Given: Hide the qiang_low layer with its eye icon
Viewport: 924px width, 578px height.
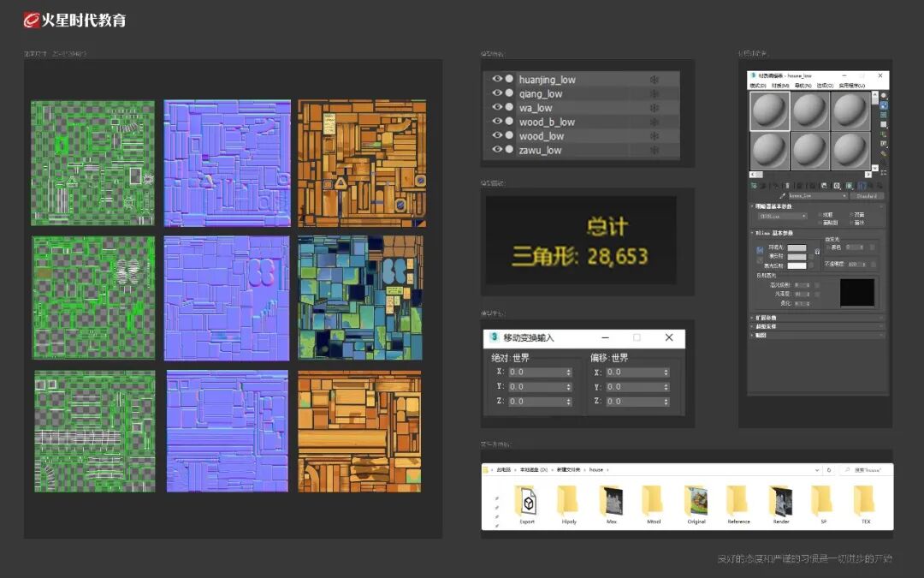Looking at the screenshot, I should point(497,93).
